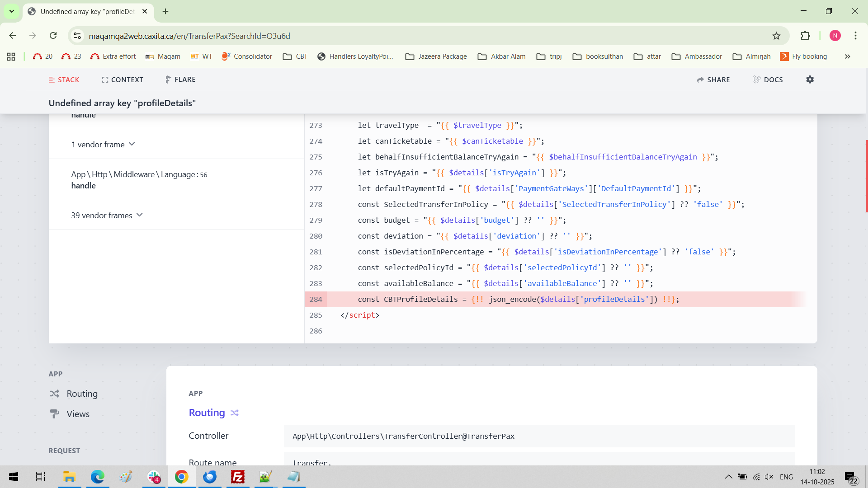Click the page vertical scrollbar thumb
The image size is (868, 488).
[x=866, y=176]
